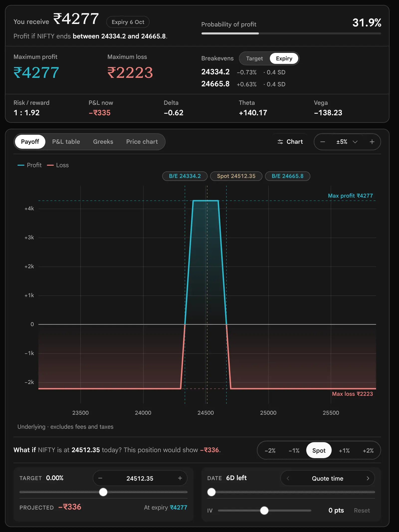The image size is (399, 532).
Task: Click the B/E 24334.2 chart marker
Action: tap(185, 176)
